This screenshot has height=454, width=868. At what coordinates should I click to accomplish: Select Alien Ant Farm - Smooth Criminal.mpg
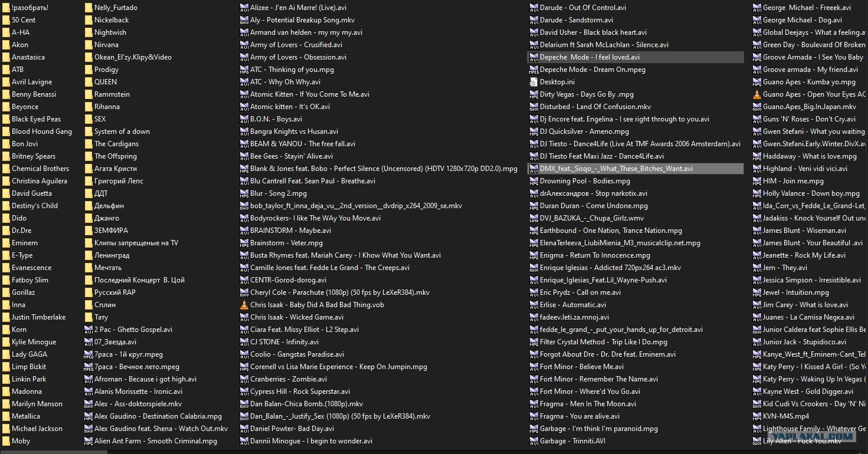point(156,441)
